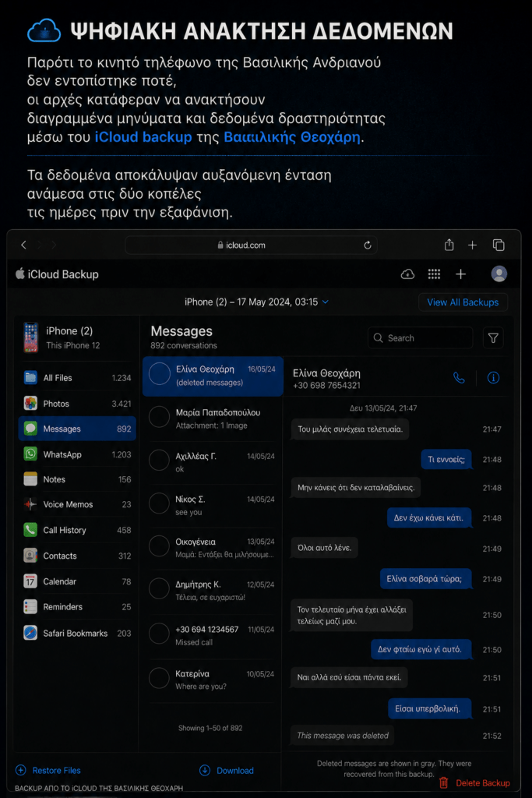This screenshot has width=532, height=798.
Task: Open the Notes category
Action: click(77, 479)
